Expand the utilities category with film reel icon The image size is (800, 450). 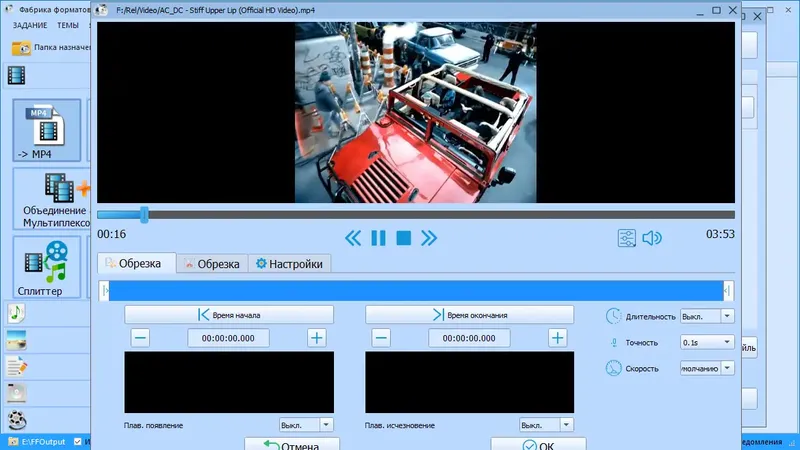pyautogui.click(x=16, y=420)
